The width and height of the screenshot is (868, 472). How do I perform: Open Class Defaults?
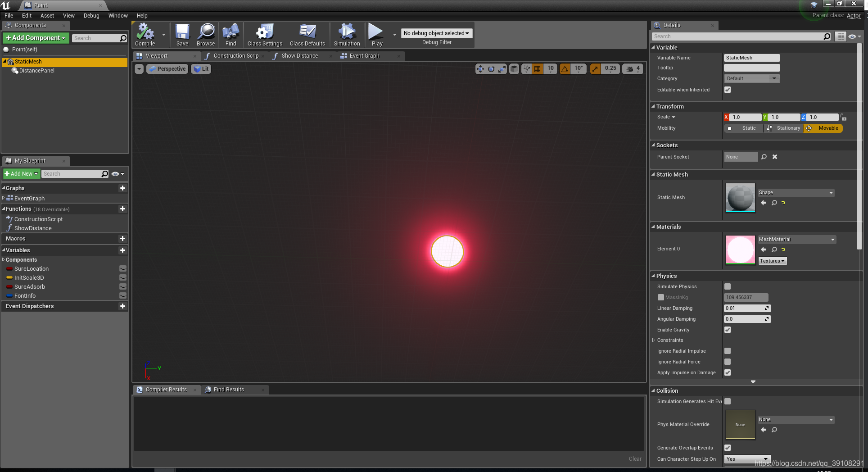(x=307, y=34)
